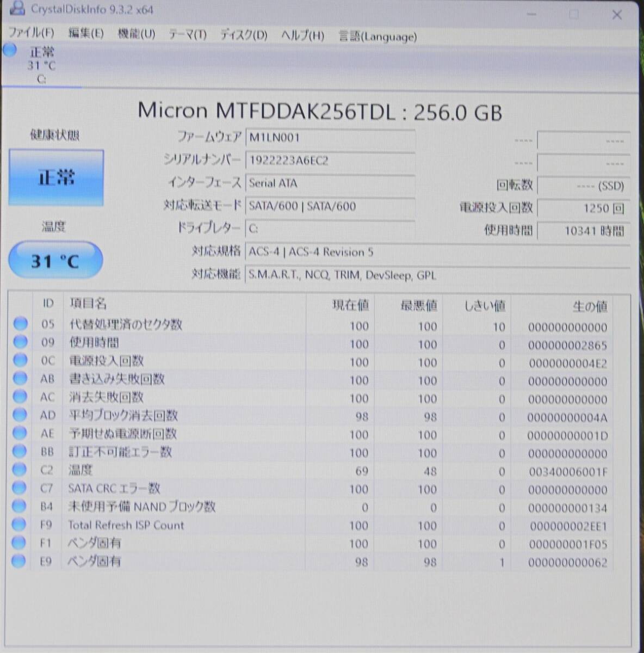
Task: Click the blue health circle above the C: drive tab
Action: 9,51
